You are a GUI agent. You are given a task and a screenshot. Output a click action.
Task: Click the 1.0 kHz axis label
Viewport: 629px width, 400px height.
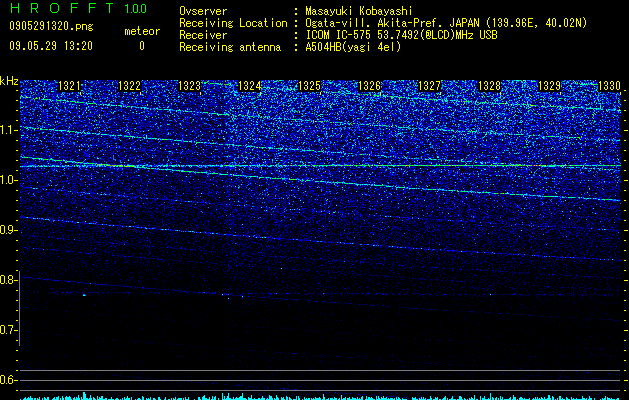(8, 180)
